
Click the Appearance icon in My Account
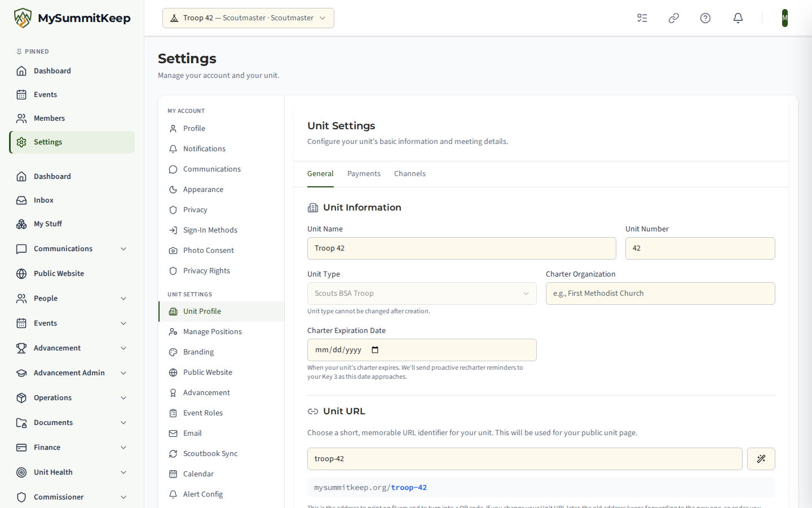point(173,190)
